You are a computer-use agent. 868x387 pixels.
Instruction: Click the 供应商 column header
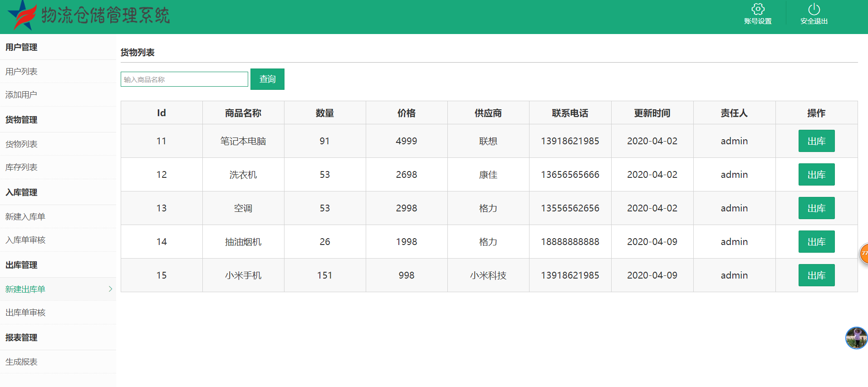(x=488, y=113)
